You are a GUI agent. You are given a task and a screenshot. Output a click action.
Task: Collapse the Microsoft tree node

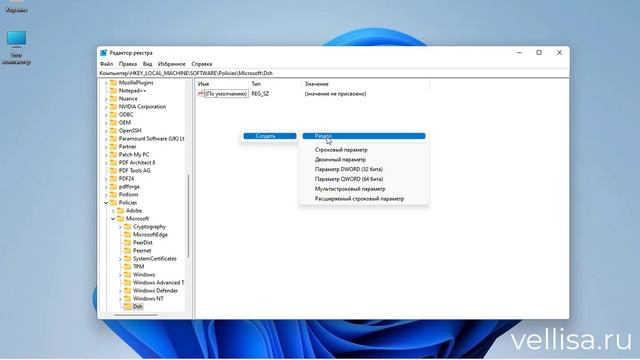(x=113, y=219)
